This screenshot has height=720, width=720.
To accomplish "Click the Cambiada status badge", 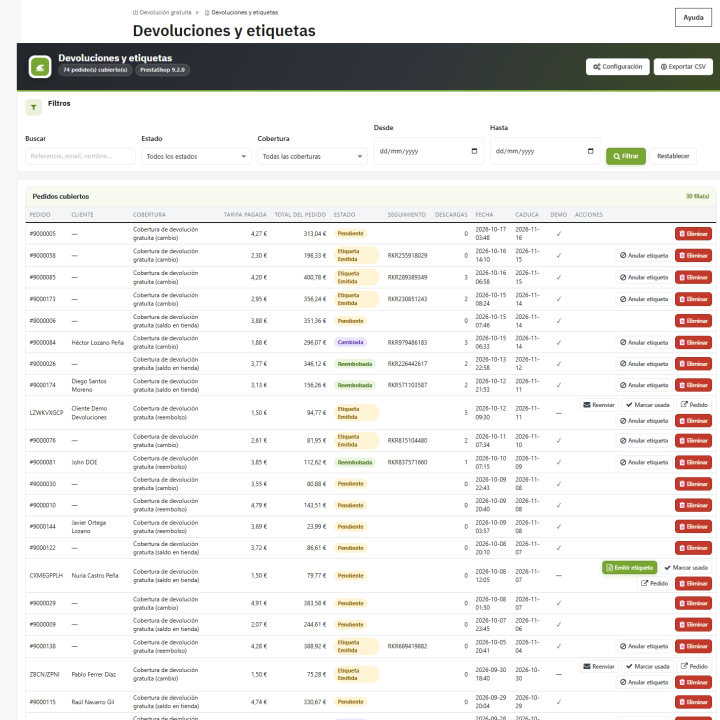I will pos(350,342).
